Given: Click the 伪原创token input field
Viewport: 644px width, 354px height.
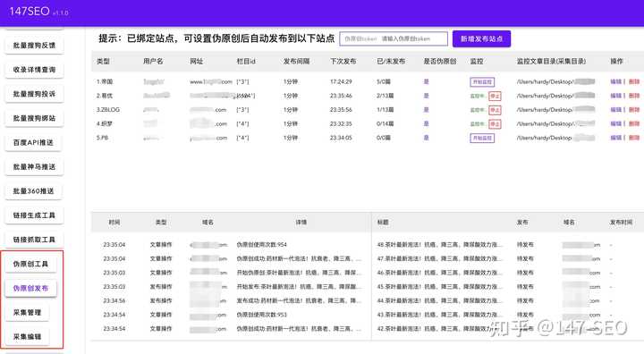Looking at the screenshot, I should pyautogui.click(x=394, y=38).
